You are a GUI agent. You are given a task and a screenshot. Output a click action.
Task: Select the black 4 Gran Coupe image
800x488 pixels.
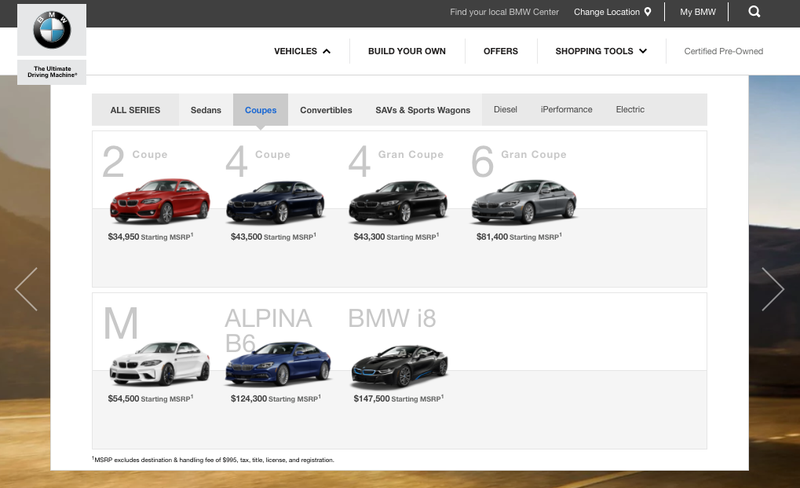point(398,202)
